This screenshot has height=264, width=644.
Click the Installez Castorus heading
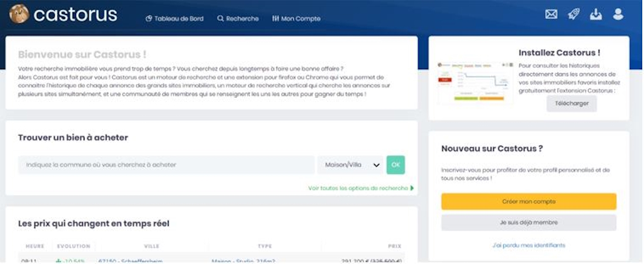[x=559, y=53]
